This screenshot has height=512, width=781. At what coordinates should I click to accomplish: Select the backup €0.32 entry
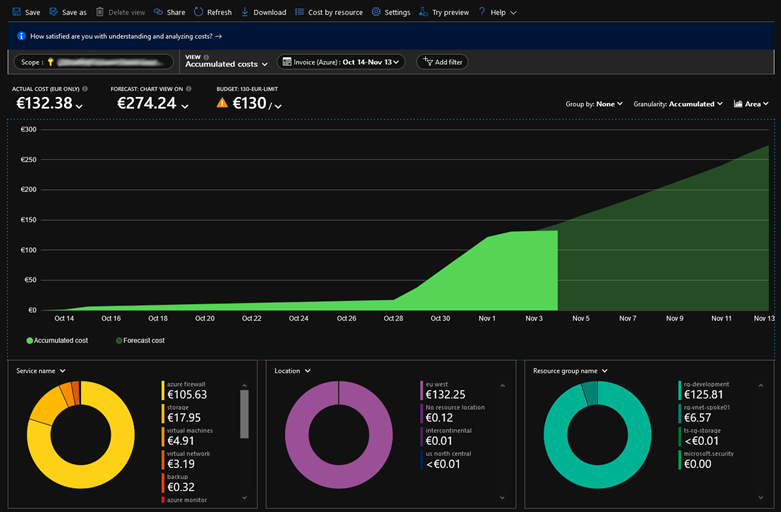click(x=178, y=483)
